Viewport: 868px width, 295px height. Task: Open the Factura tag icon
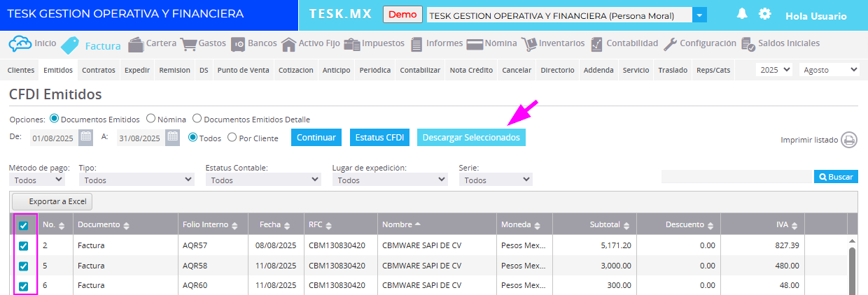(x=71, y=45)
